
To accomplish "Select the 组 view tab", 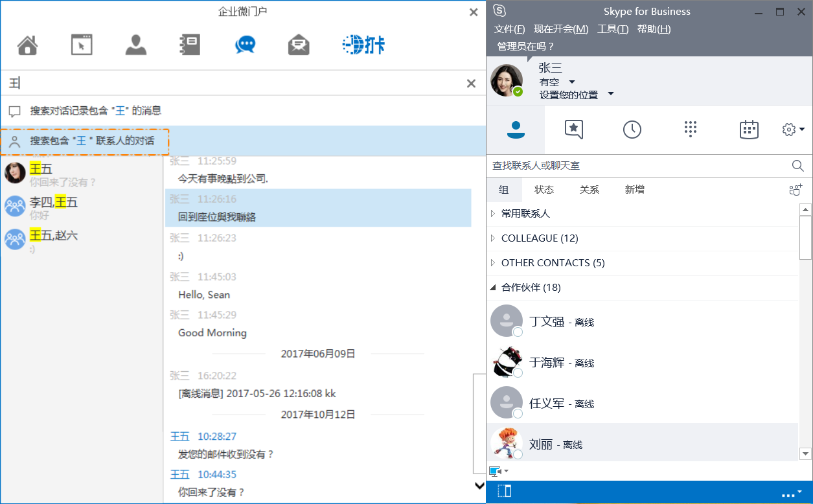I will coord(504,190).
